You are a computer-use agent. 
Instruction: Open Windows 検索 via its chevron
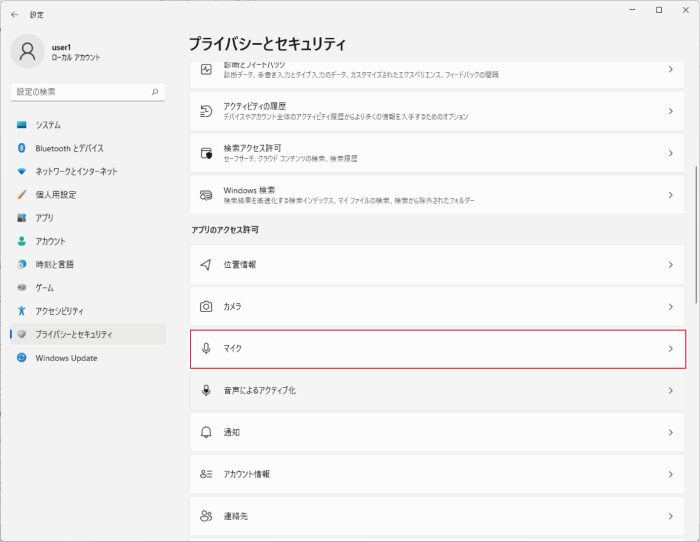click(x=671, y=195)
